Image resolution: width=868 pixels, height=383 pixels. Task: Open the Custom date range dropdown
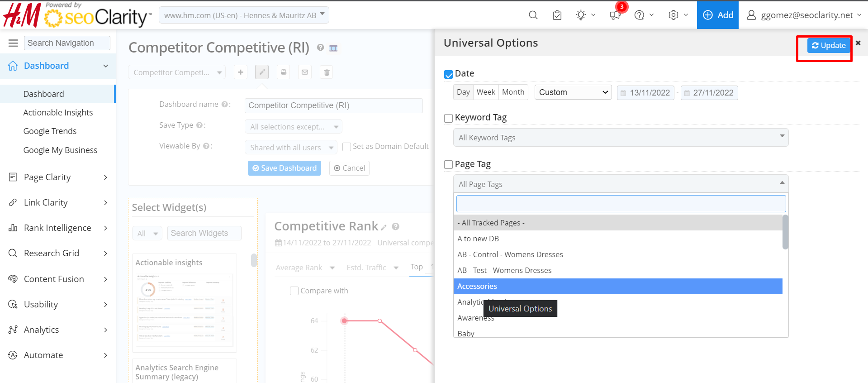(x=573, y=92)
